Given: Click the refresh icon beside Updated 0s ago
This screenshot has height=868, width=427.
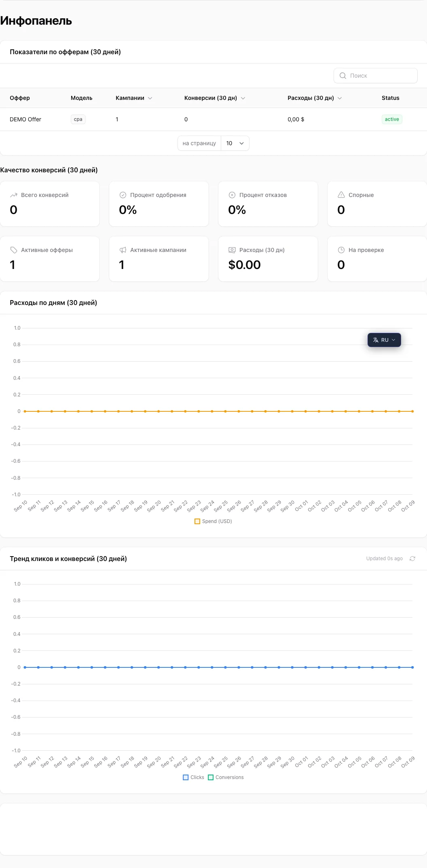Looking at the screenshot, I should 412,559.
